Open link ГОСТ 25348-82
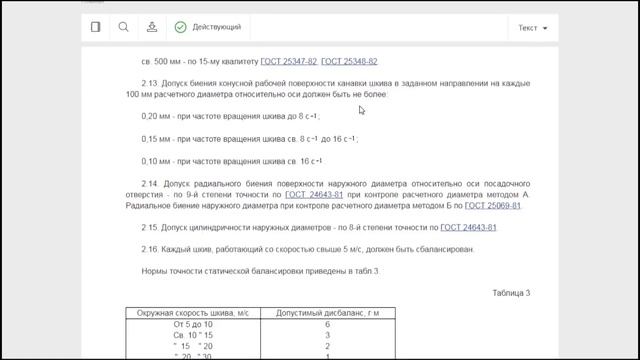Viewport: 640px width, 360px height. click(349, 61)
